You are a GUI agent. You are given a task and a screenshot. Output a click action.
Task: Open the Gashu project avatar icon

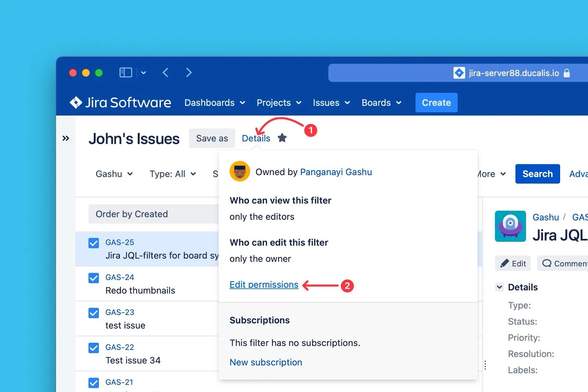coord(510,226)
